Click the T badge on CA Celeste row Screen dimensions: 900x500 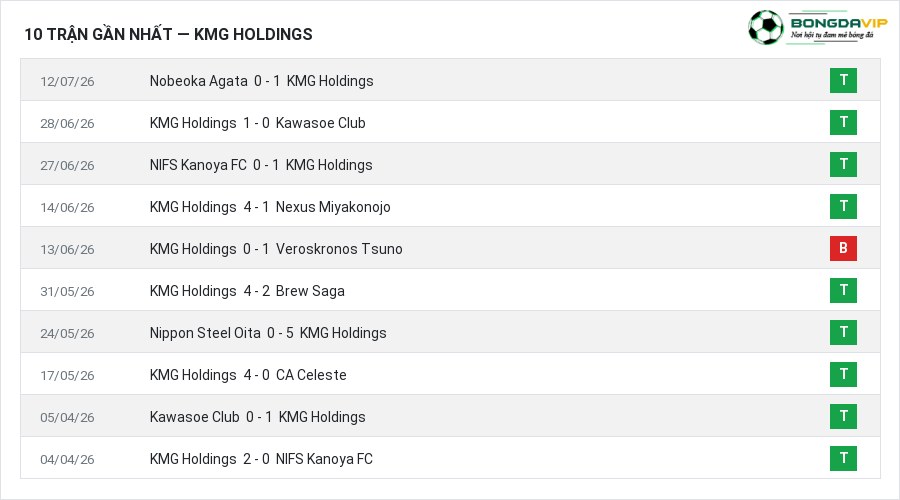point(843,374)
